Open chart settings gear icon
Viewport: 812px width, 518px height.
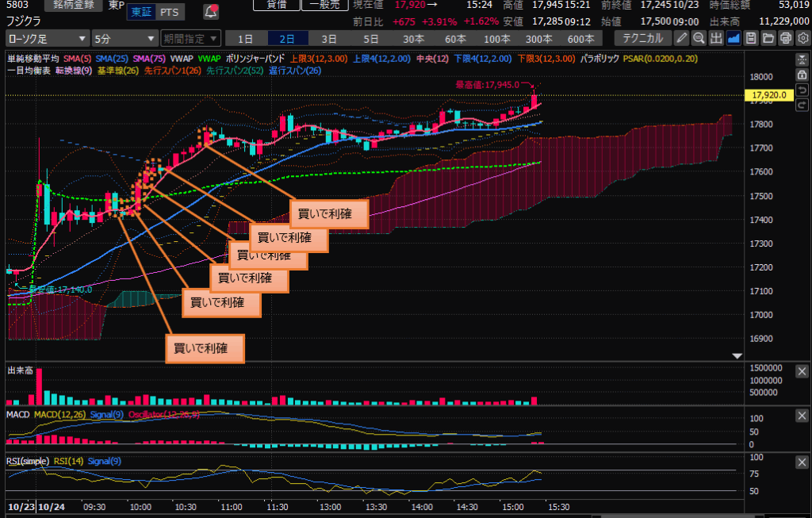click(802, 38)
